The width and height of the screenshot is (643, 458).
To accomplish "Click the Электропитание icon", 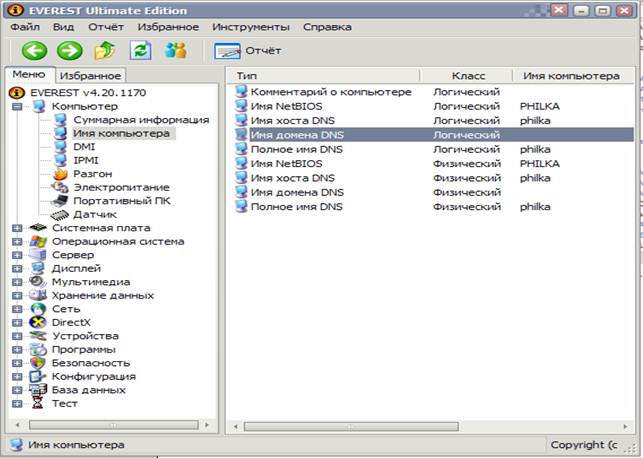I will [60, 187].
